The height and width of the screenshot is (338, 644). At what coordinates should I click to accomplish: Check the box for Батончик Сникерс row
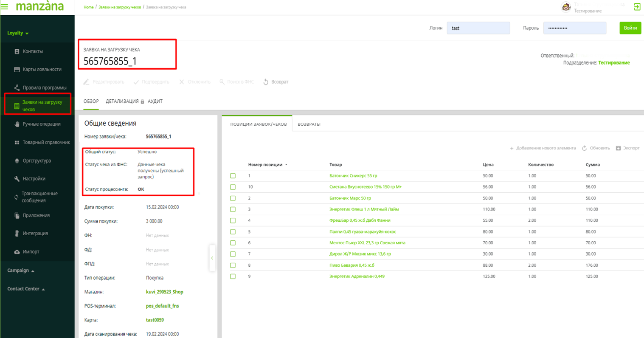pyautogui.click(x=233, y=176)
